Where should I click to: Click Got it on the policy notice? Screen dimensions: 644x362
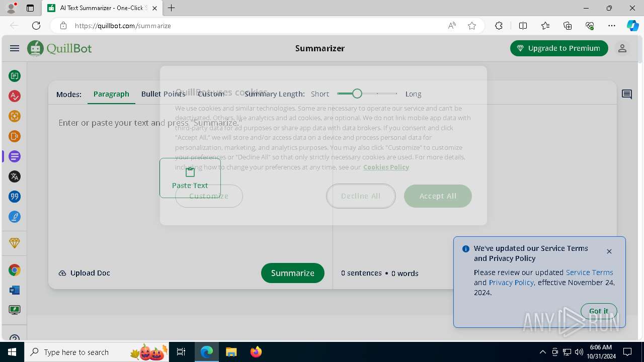[x=599, y=311]
